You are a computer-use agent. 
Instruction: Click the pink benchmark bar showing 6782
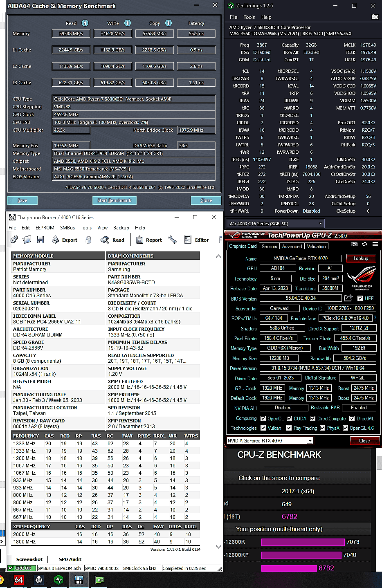pos(289,568)
